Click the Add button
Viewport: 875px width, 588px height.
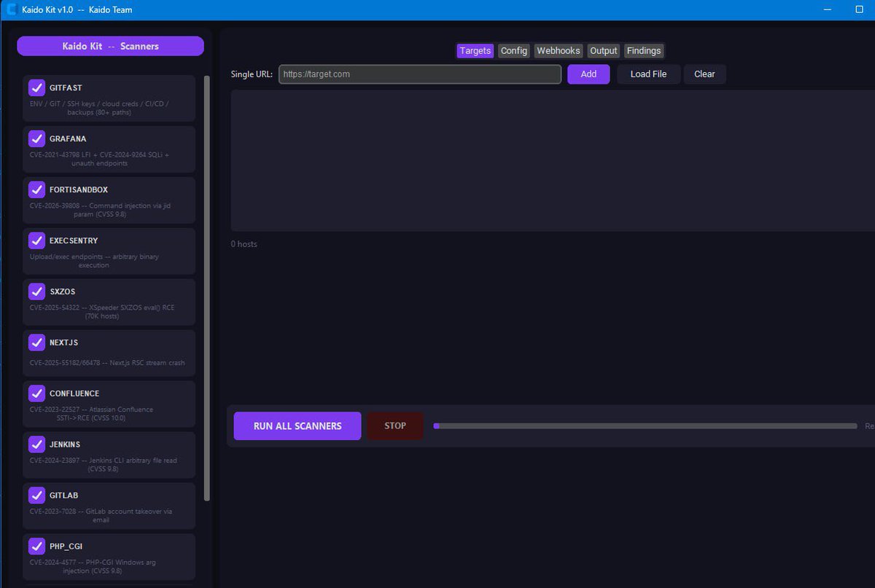588,74
